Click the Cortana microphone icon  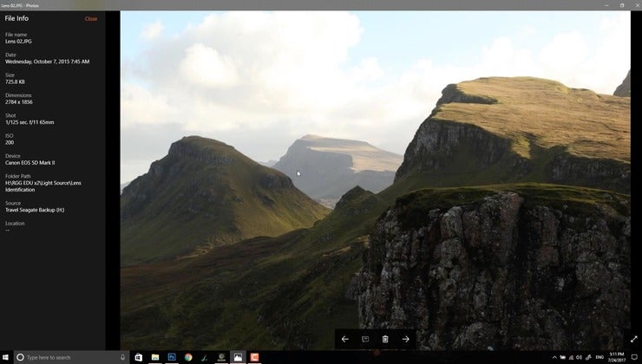[x=122, y=357]
